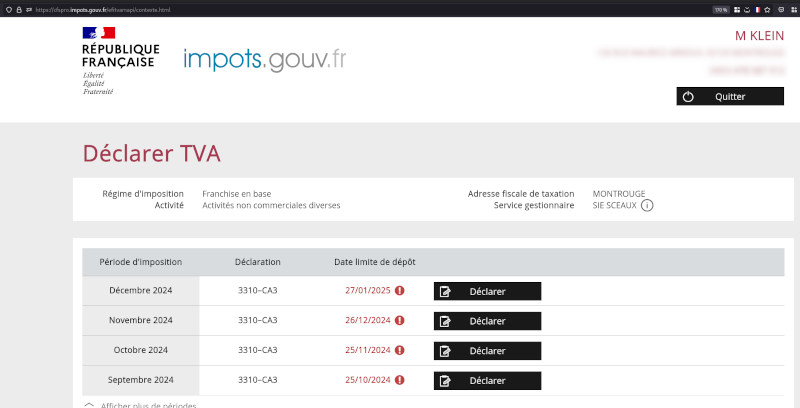Image resolution: width=800 pixels, height=408 pixels.
Task: Click the warning icon next to 25/11/2024
Action: [x=400, y=351]
